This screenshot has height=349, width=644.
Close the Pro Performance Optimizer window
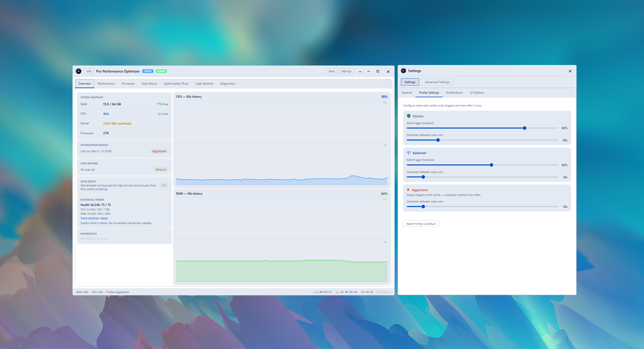coord(388,72)
